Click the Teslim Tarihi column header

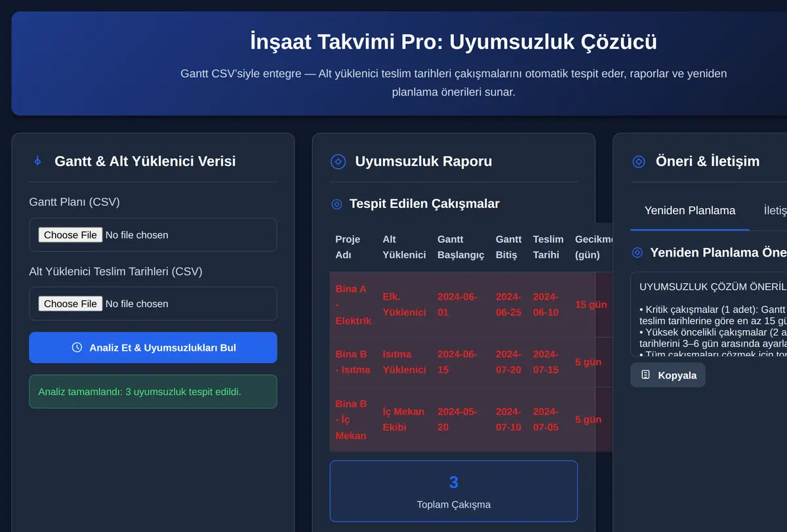pos(548,247)
